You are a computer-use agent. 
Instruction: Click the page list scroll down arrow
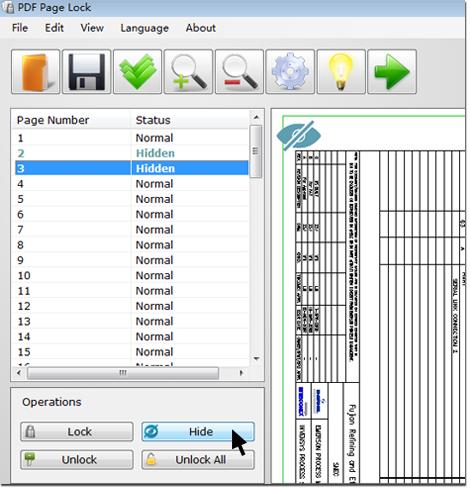[256, 359]
